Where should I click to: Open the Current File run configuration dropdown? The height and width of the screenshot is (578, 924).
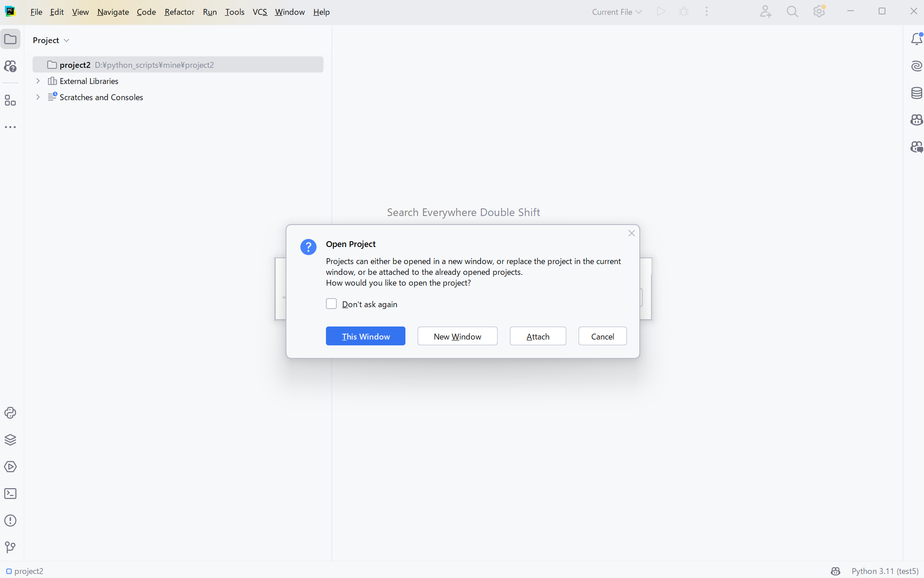point(616,12)
